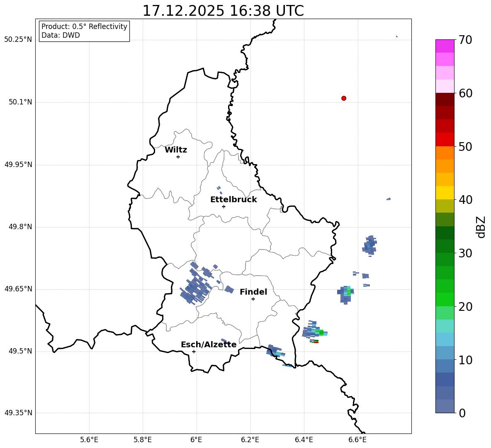
Task: Click the 60 tick label on colorbar
Action: 465,93
